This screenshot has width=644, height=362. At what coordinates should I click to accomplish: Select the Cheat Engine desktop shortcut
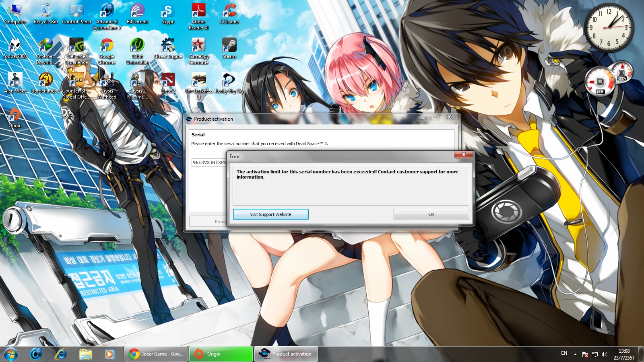168,49
